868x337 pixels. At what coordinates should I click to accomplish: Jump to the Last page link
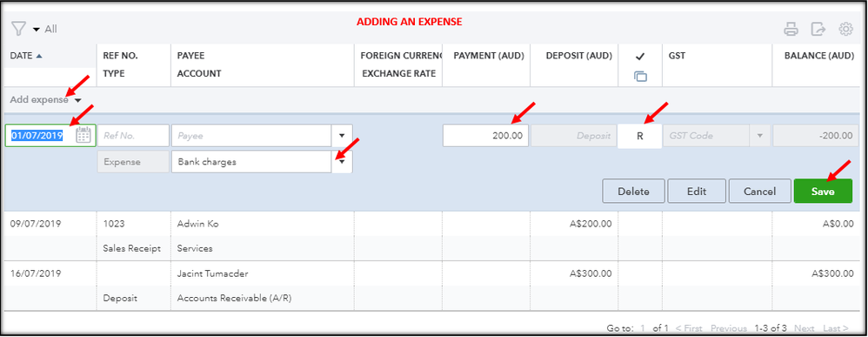point(835,328)
